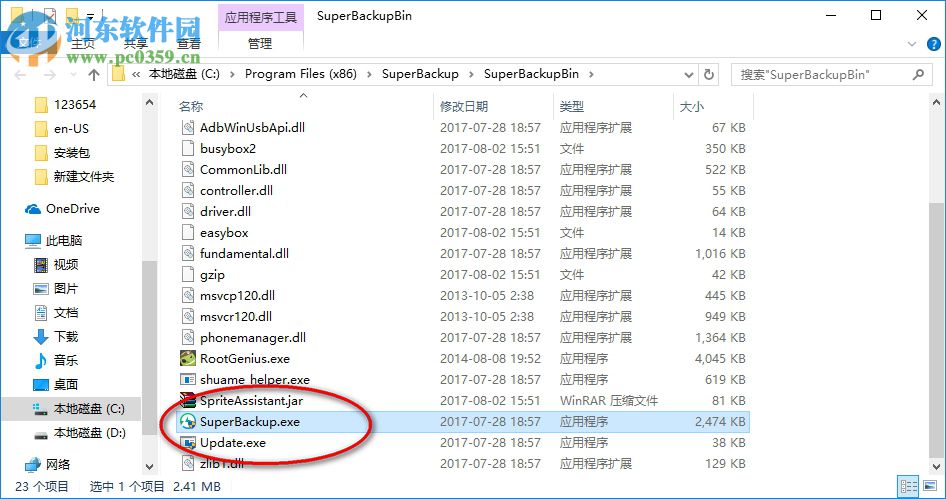
Task: Select the msvcr120.dll file name
Action: coord(236,317)
